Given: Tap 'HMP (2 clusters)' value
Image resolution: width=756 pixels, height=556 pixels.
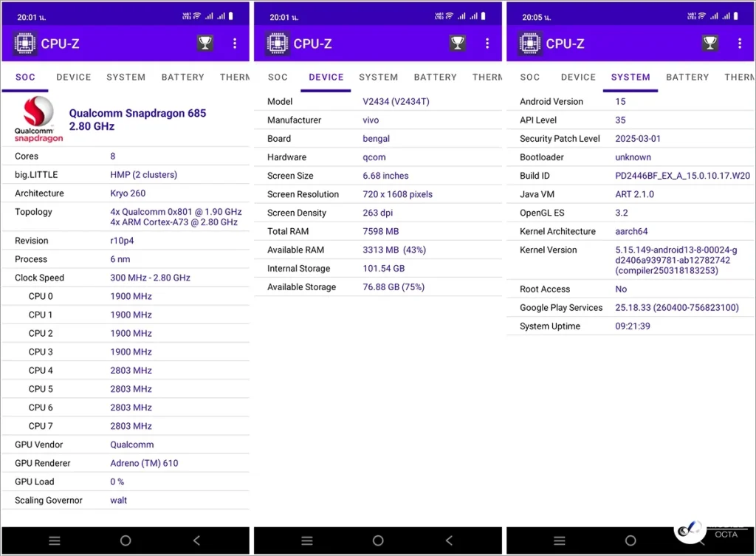Looking at the screenshot, I should tap(144, 174).
